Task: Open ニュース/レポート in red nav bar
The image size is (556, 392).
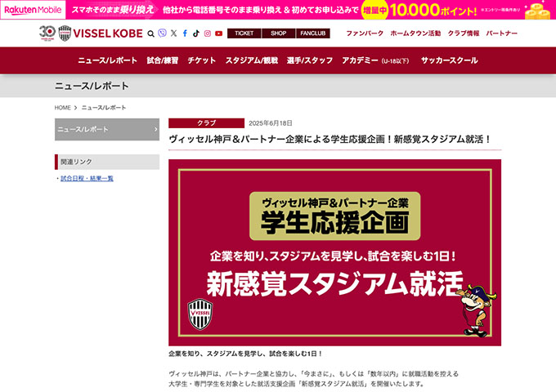Action: click(107, 60)
